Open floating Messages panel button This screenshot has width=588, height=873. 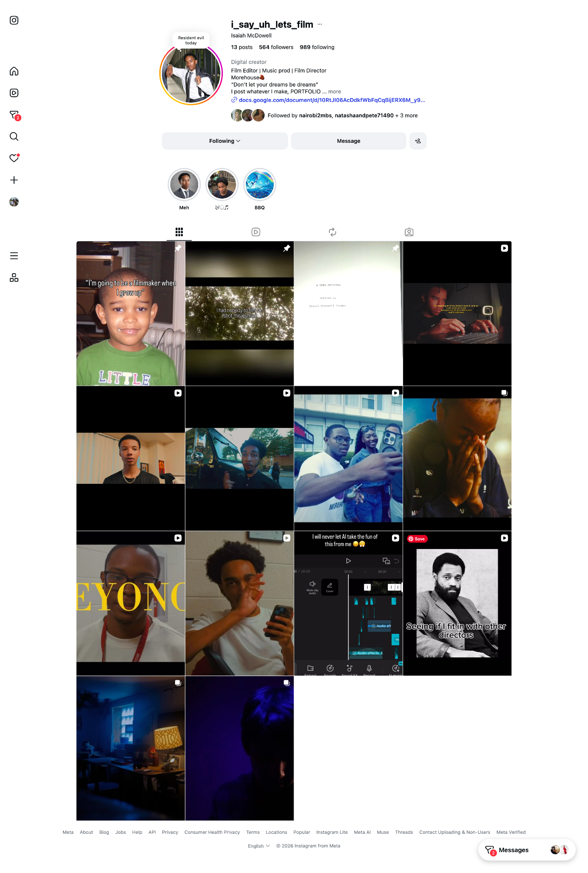pos(527,850)
